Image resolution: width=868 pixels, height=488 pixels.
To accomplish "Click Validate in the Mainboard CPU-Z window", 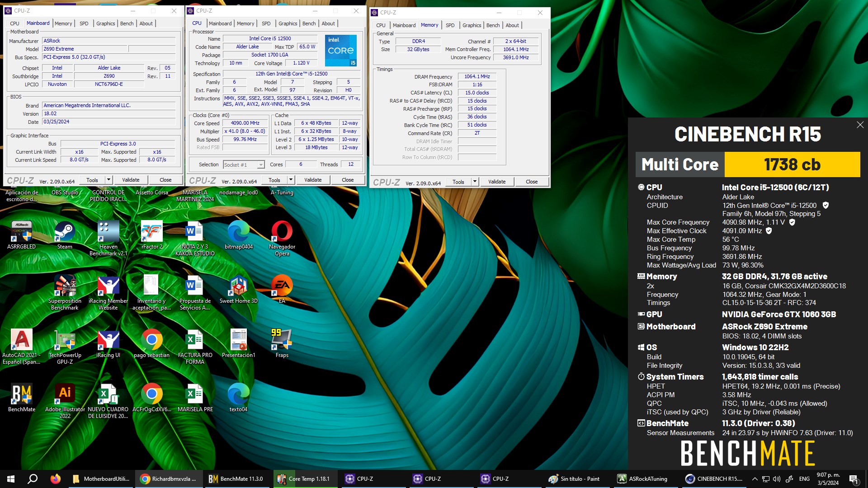I will pyautogui.click(x=131, y=180).
